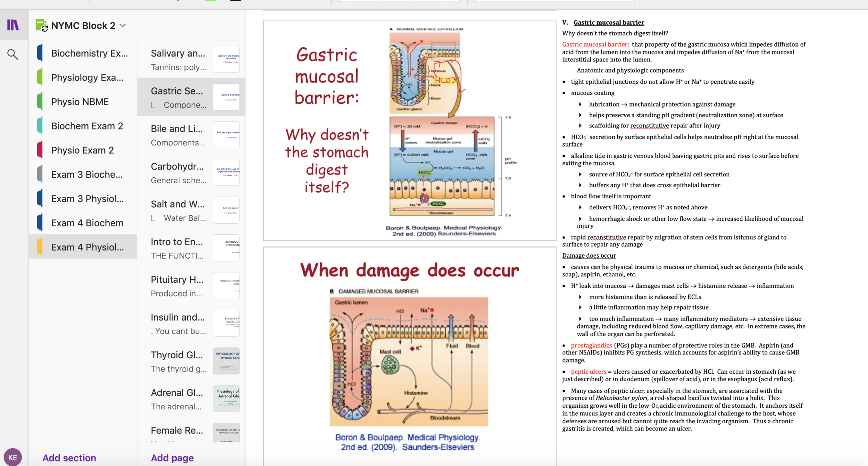
Task: Expand the NYMC Block 2 notebook dropdown
Action: (123, 25)
